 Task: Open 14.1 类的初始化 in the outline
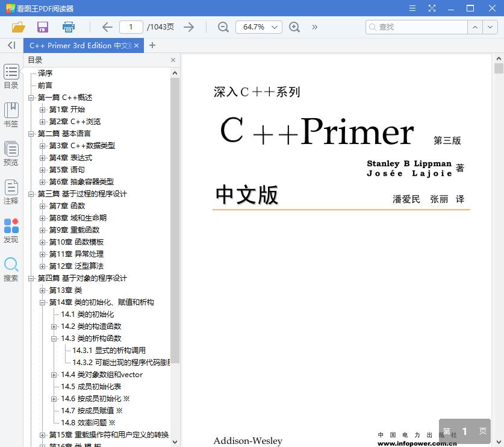pos(87,314)
